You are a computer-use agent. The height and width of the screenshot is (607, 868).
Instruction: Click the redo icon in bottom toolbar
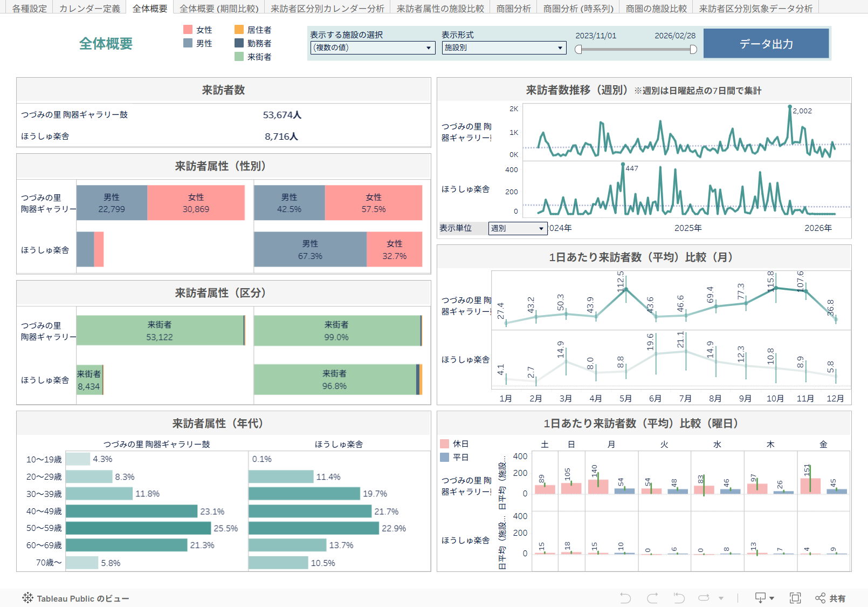pos(652,598)
